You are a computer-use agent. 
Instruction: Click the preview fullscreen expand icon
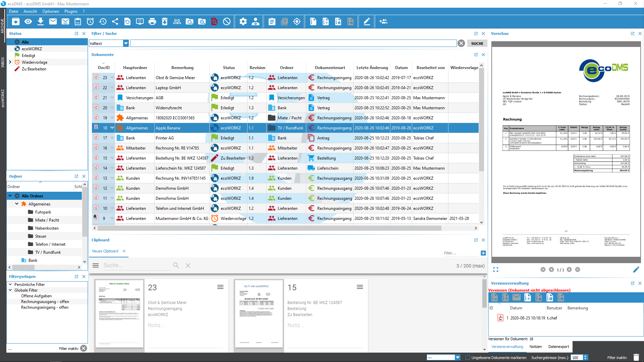tap(496, 269)
